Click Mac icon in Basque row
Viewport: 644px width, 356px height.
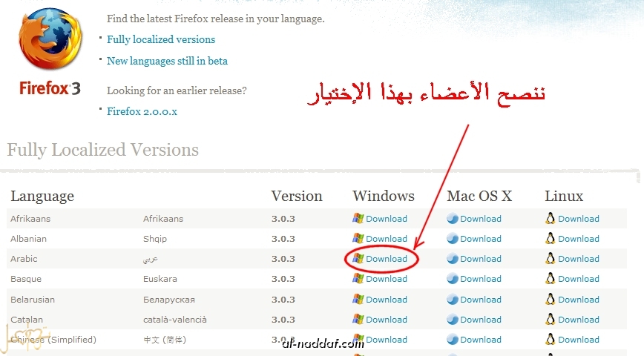(452, 279)
